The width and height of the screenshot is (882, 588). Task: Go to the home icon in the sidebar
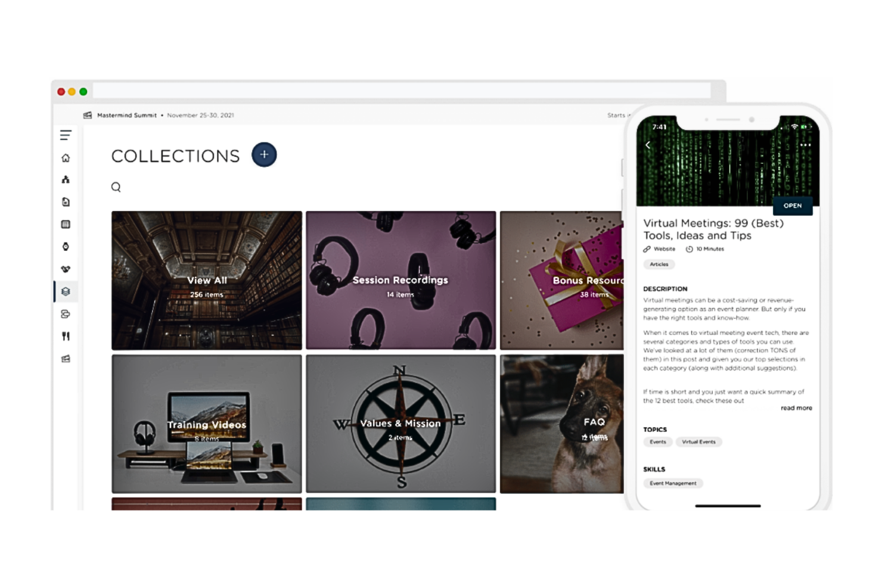point(66,158)
